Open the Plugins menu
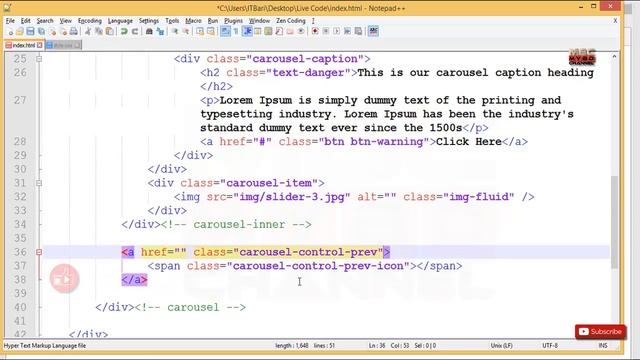This screenshot has width=640, height=360. [233, 20]
